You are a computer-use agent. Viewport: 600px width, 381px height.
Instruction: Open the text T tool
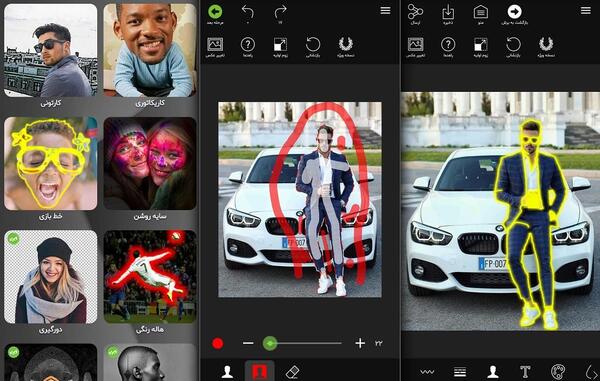(x=525, y=372)
